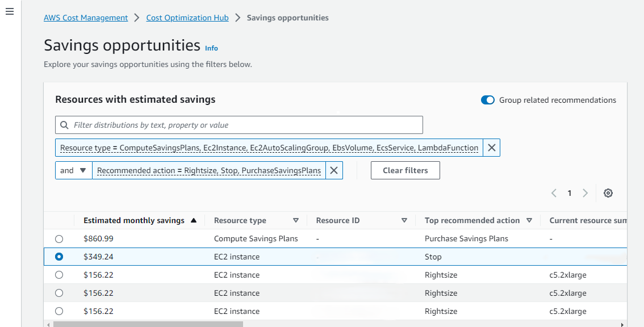Click the $860.99 savings value
The width and height of the screenshot is (644, 327).
[x=98, y=238]
